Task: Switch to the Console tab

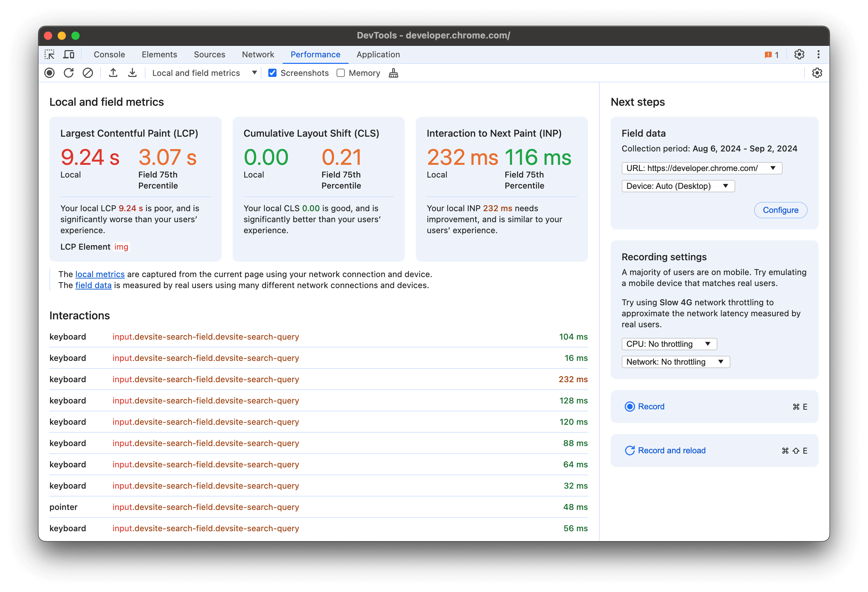Action: pyautogui.click(x=107, y=54)
